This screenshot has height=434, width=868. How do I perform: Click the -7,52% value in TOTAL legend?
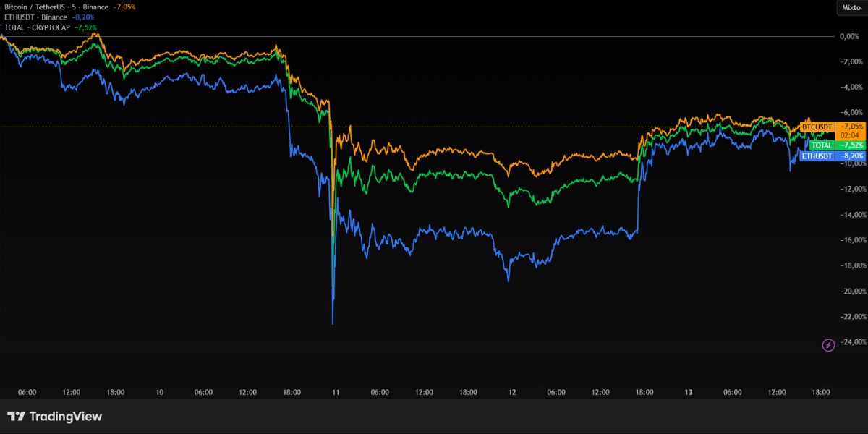pyautogui.click(x=85, y=27)
